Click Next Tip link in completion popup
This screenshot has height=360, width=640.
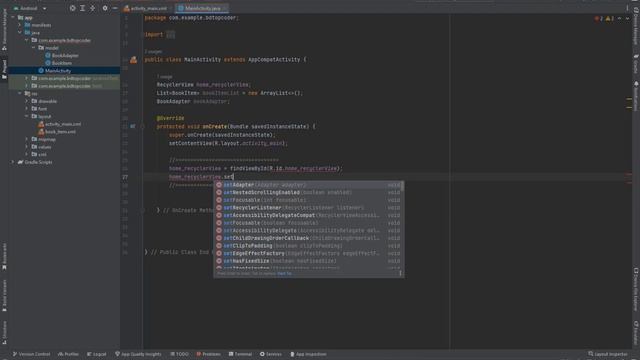pos(284,274)
